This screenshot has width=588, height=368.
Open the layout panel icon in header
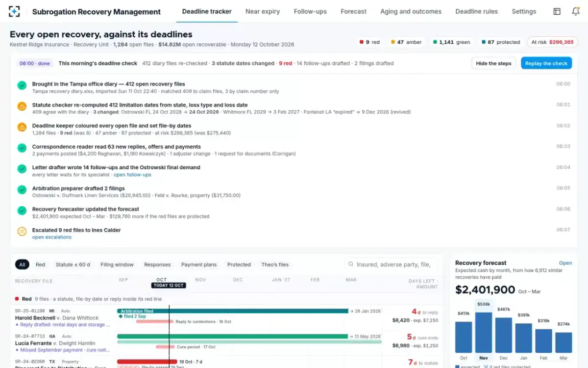pos(557,11)
